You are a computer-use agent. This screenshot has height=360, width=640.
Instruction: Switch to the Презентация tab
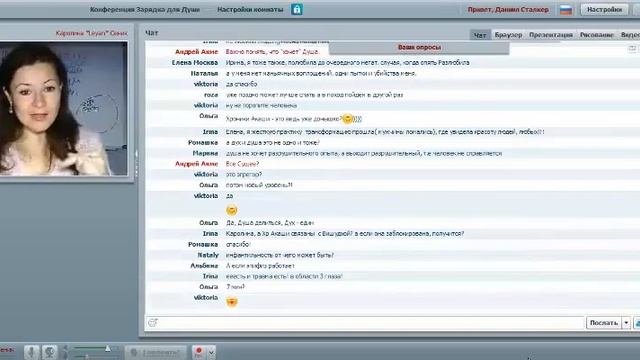(551, 35)
